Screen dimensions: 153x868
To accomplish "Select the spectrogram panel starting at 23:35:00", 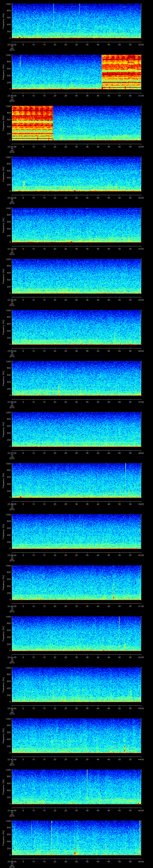I will click(76, 327).
